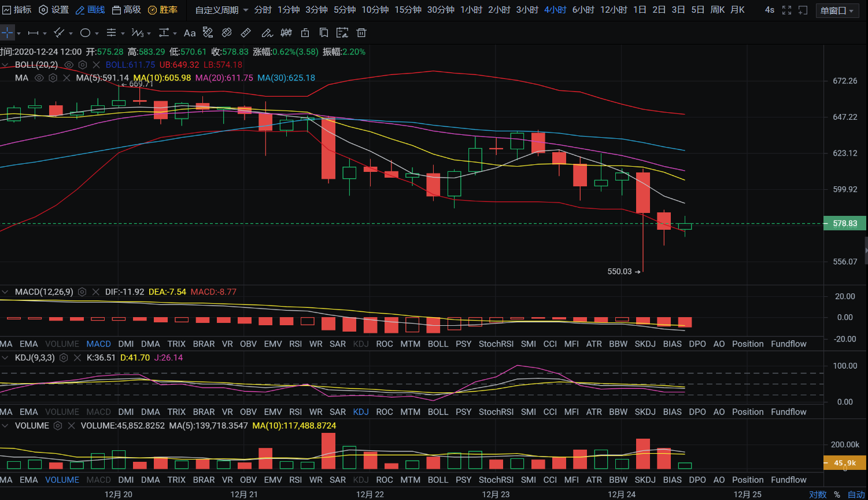Viewport: 868px width, 500px height.
Task: Open the 指标 indicators button
Action: coord(17,10)
